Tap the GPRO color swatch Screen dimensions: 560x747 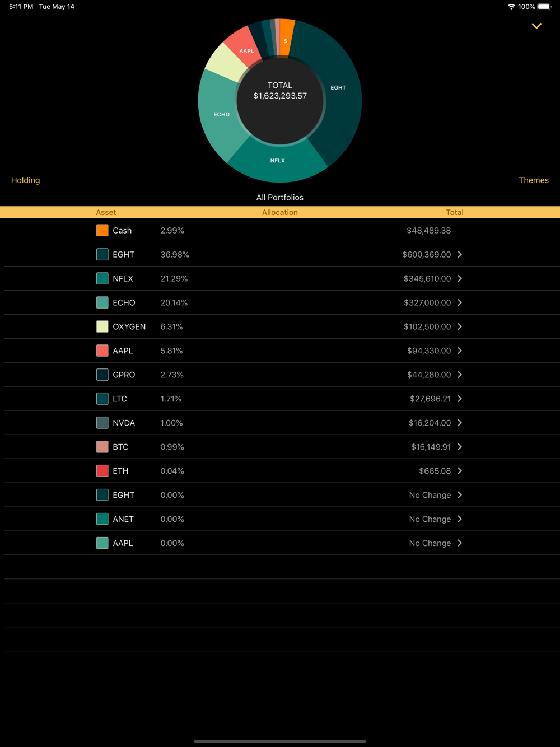(x=102, y=375)
